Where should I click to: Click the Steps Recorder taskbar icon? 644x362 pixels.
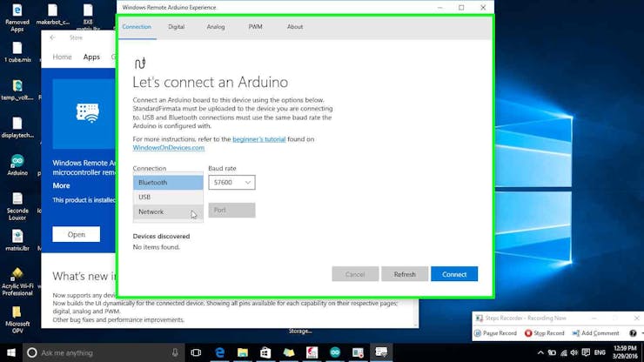click(359, 352)
